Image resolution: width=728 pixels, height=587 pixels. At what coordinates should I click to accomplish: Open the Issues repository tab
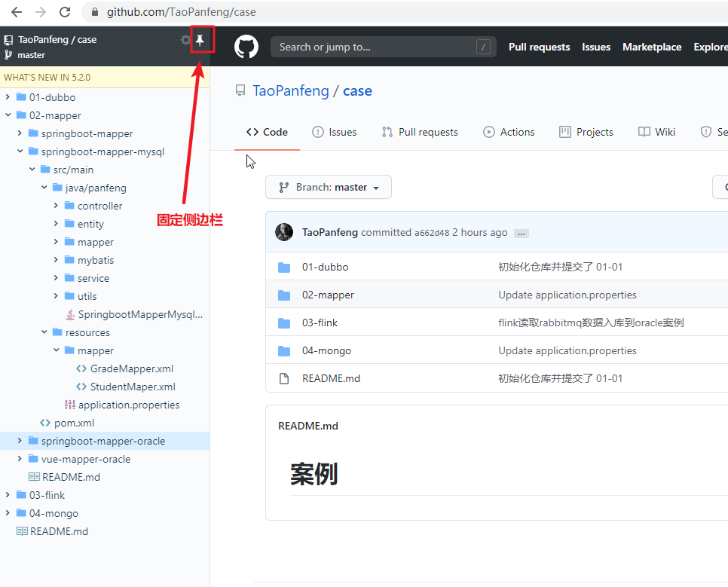tap(335, 133)
